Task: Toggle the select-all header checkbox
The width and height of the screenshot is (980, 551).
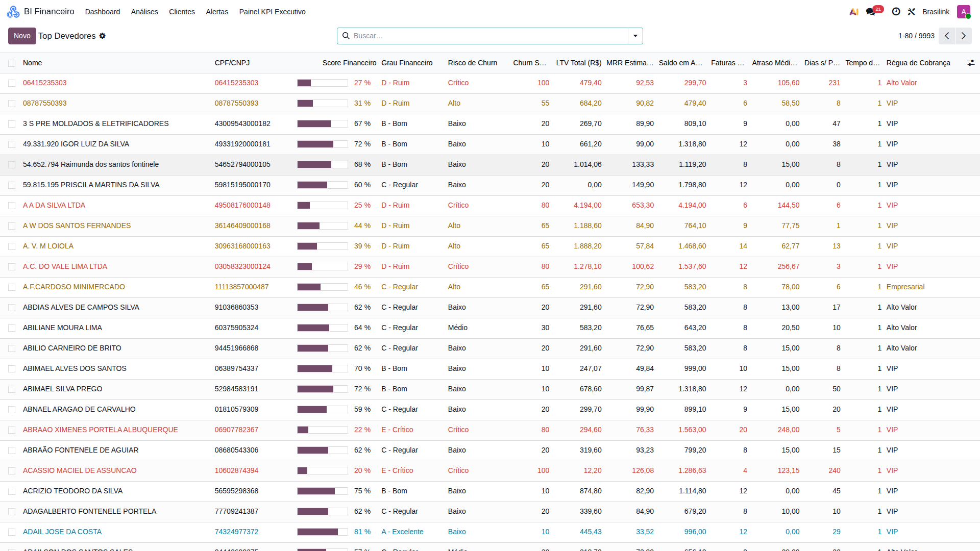Action: (x=12, y=63)
